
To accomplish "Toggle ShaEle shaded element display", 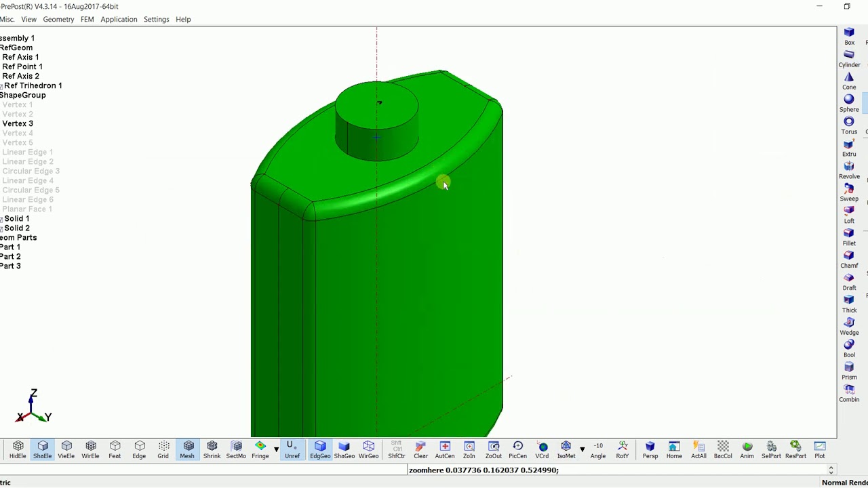I will coord(43,450).
